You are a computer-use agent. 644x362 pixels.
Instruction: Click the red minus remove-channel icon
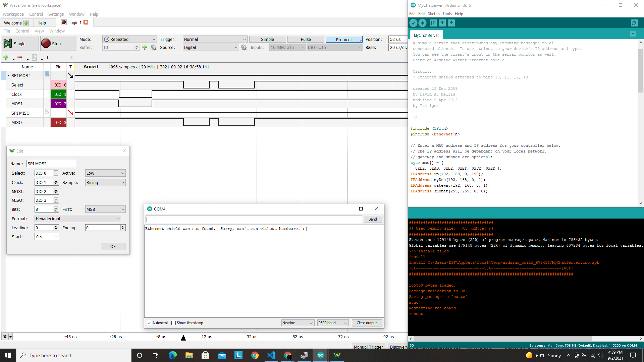click(20, 58)
